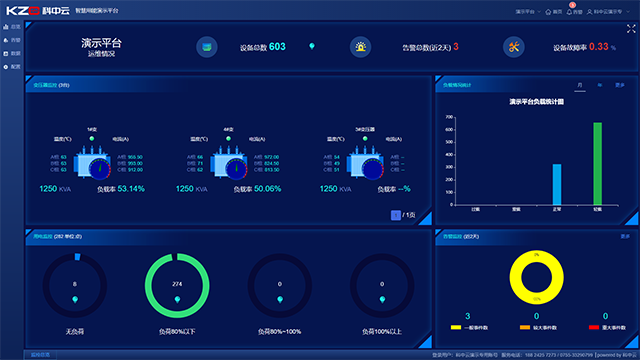Click the green 负荷80%以下 ring gauge
640x360 pixels.
click(177, 285)
